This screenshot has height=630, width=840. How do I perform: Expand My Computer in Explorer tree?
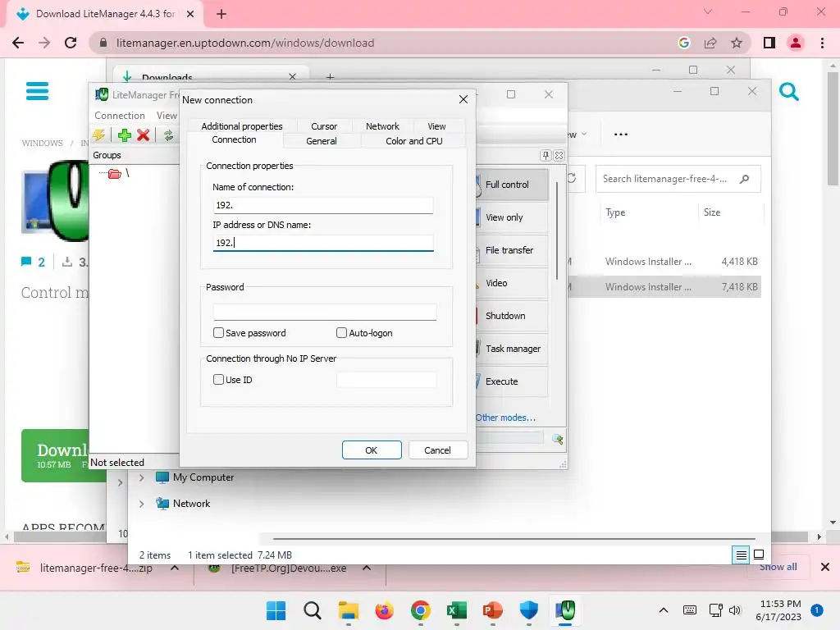141,477
